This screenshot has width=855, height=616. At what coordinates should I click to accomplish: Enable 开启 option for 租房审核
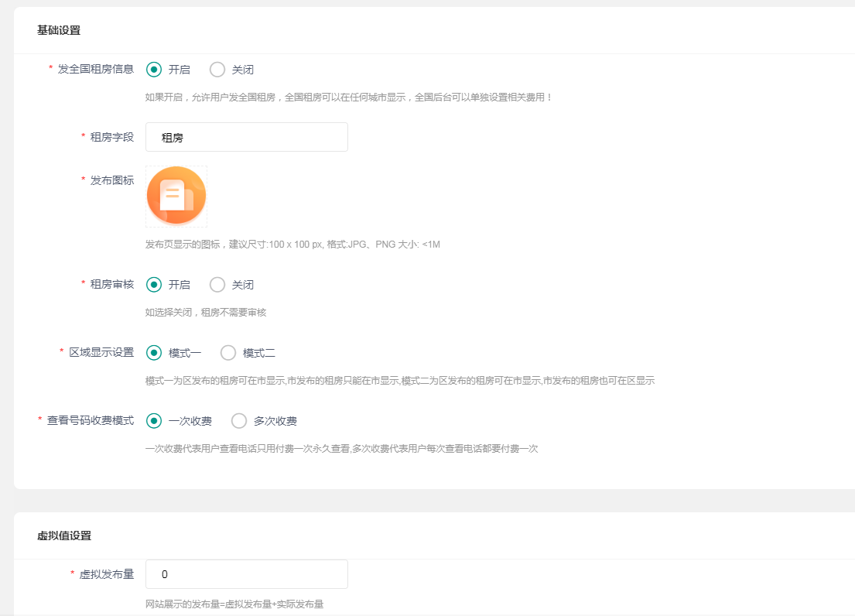tap(154, 285)
